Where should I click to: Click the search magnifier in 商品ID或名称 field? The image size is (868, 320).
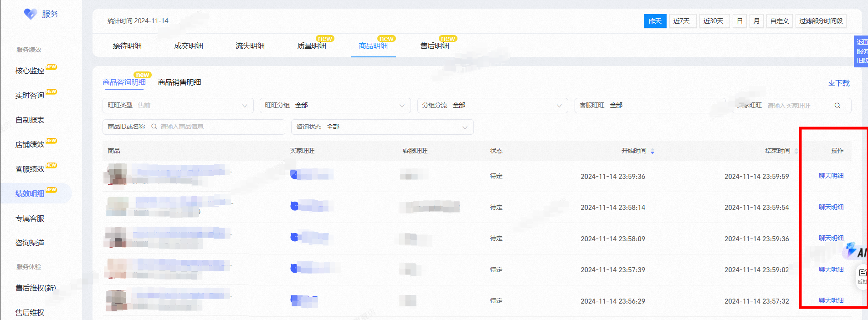pyautogui.click(x=154, y=127)
